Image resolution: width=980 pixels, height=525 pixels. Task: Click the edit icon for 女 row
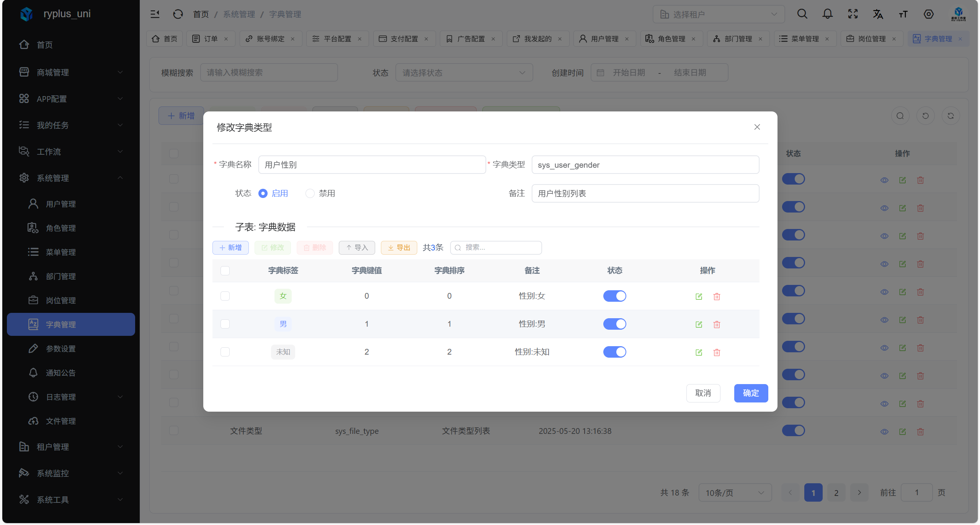pyautogui.click(x=699, y=296)
